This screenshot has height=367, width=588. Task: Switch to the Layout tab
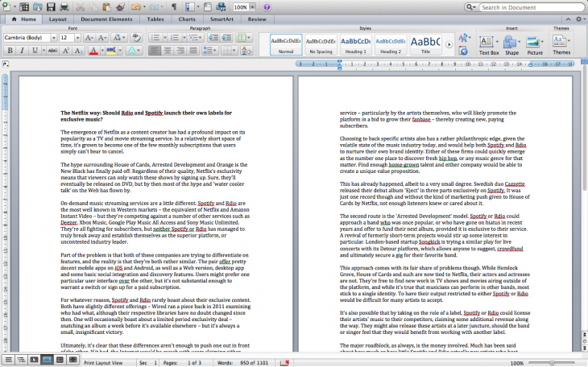(57, 19)
